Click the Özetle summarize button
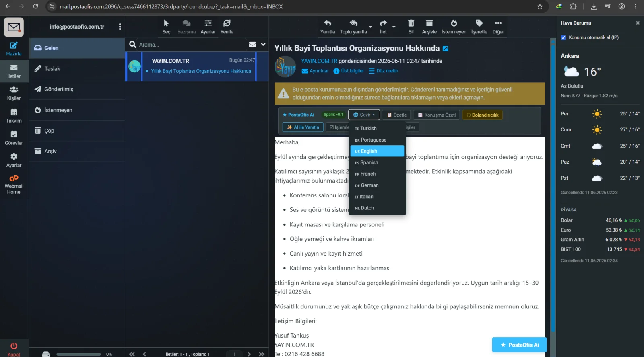Viewport: 644px width, 357px height. (397, 115)
